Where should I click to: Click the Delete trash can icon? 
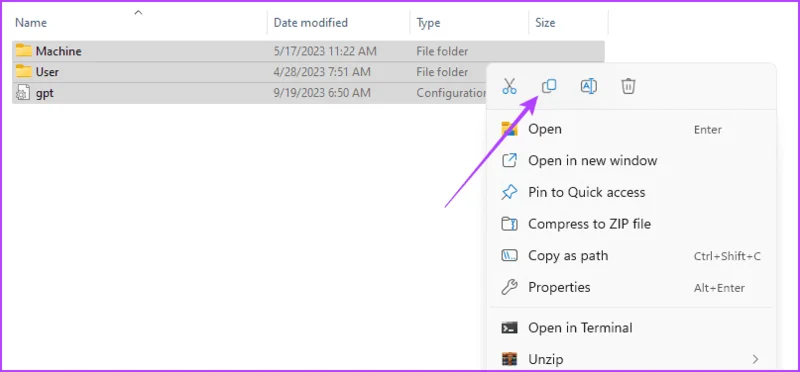[x=628, y=86]
